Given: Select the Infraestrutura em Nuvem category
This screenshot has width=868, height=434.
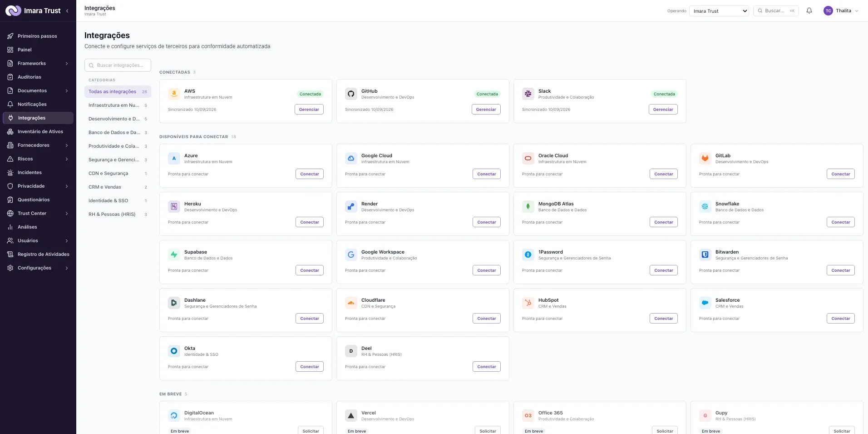Looking at the screenshot, I should (x=118, y=105).
